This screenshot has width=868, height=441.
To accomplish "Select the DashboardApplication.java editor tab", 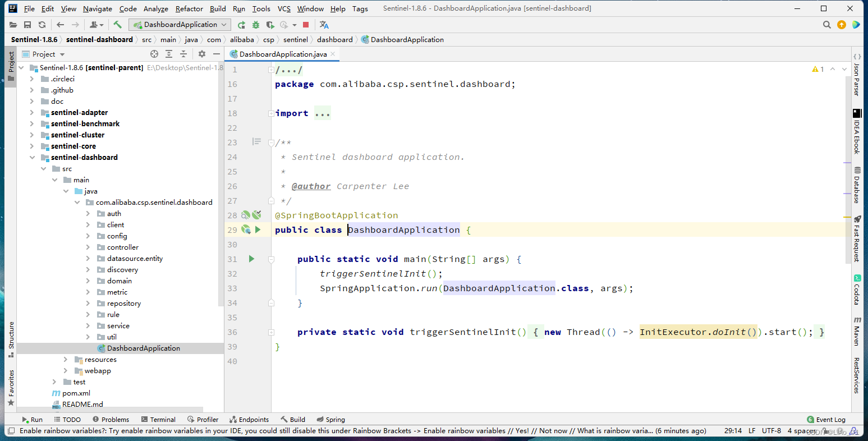I will click(283, 54).
